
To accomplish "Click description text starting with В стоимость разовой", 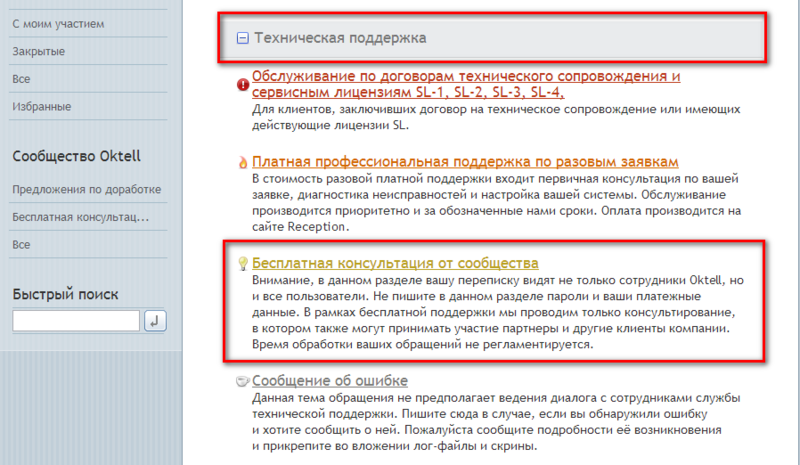I will point(496,203).
